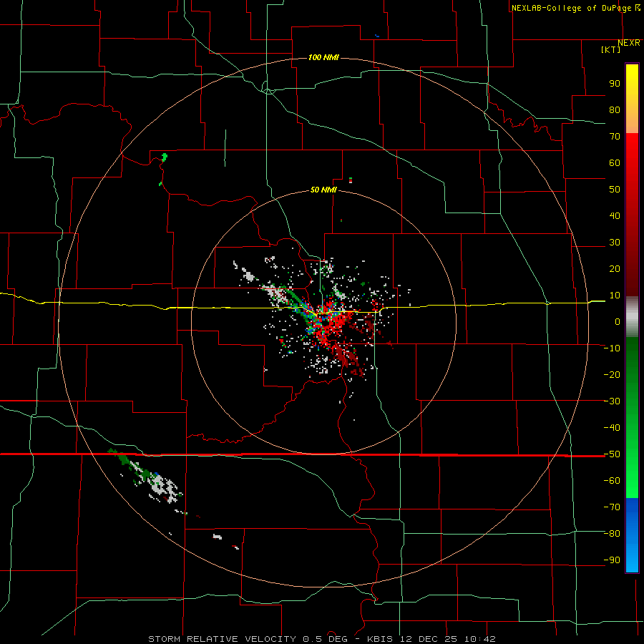Select the 10 value on velocity scale
The height and width of the screenshot is (644, 644).
point(615,296)
